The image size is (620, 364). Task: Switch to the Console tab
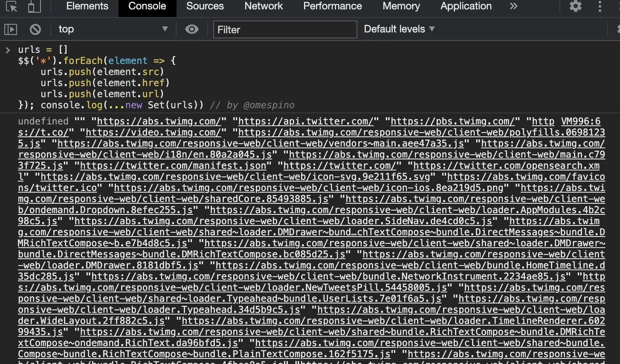[147, 6]
